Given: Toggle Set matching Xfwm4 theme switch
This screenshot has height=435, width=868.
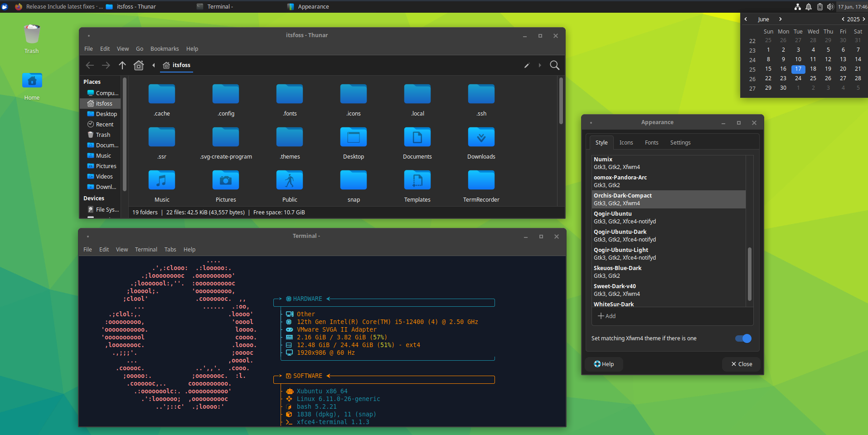Looking at the screenshot, I should [743, 338].
